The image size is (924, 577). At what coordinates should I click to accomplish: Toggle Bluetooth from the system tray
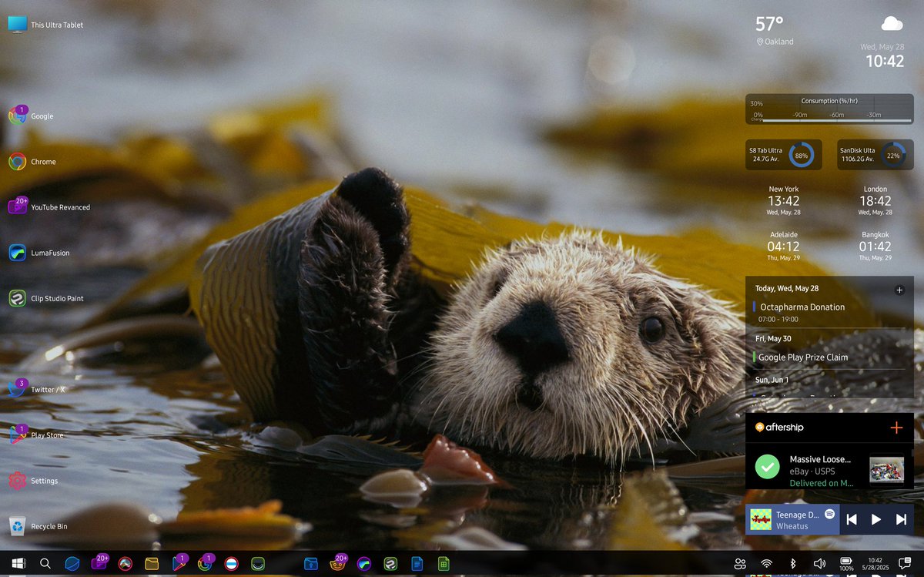point(793,564)
